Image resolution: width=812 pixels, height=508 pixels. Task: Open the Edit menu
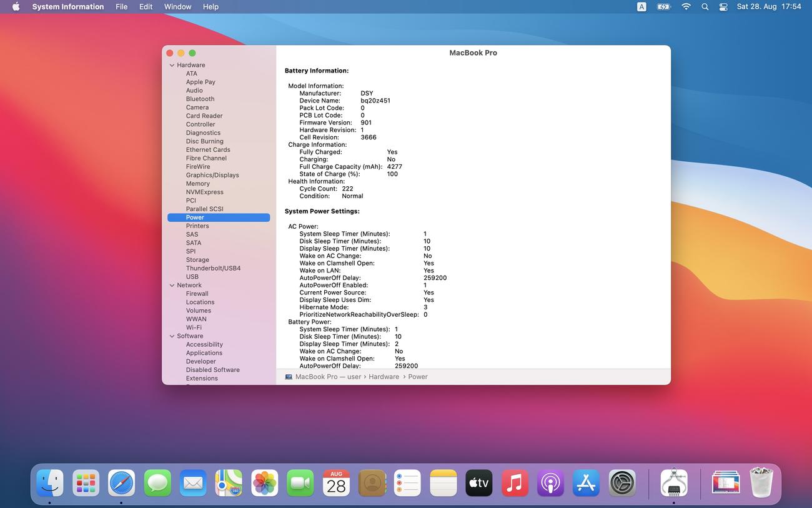point(146,6)
